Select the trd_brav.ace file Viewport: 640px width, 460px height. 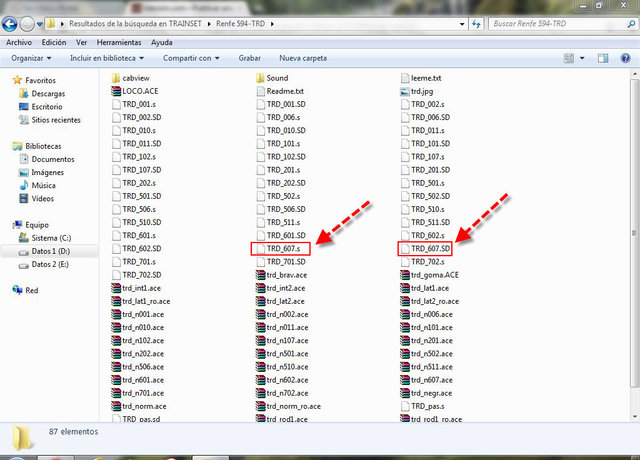click(288, 274)
